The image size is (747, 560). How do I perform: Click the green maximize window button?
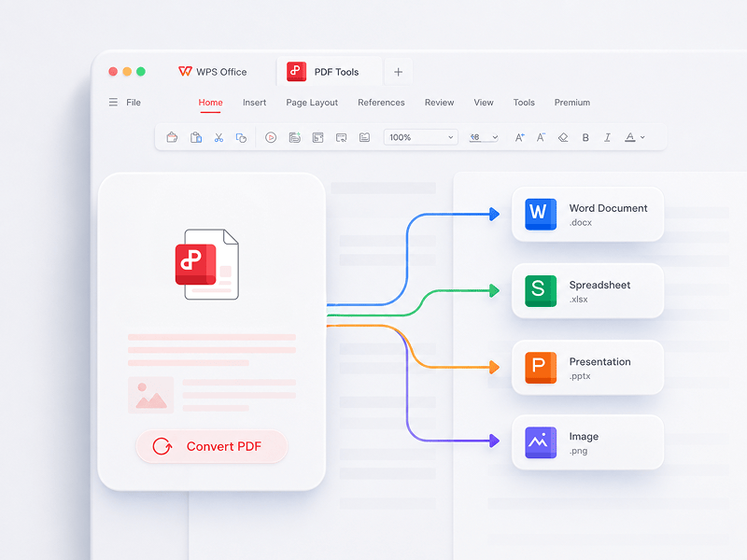coord(141,72)
